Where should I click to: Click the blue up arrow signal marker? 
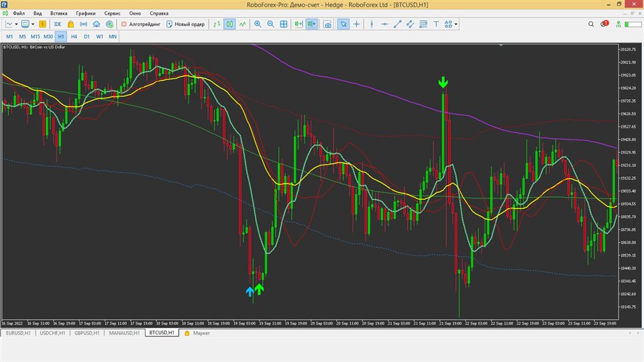click(x=250, y=292)
